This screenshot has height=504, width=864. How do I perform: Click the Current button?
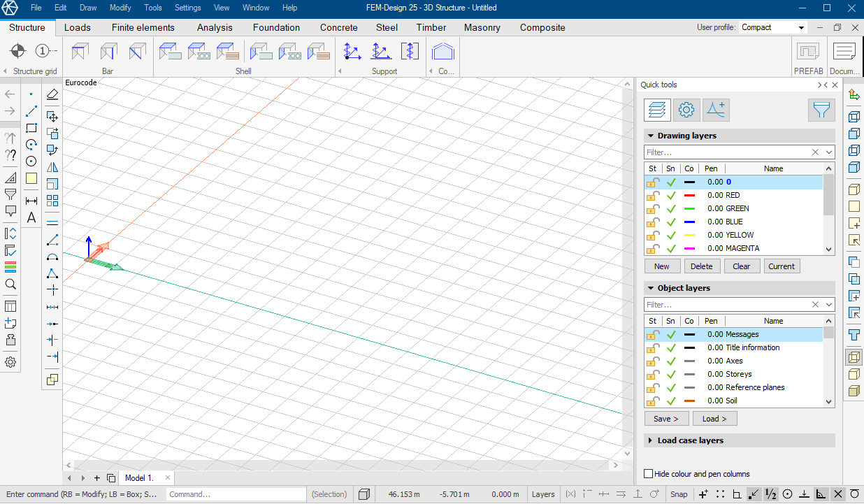pyautogui.click(x=782, y=266)
